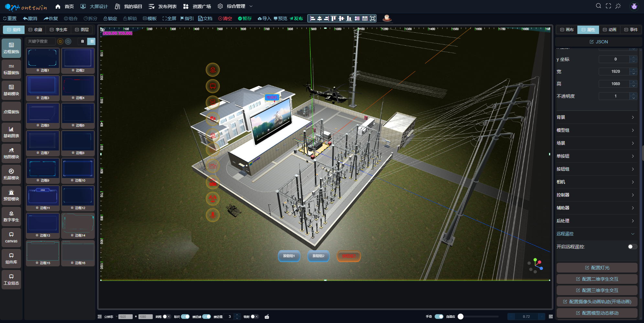Click the microphone icon on the canvas
This screenshot has width=644, height=323.
213,215
